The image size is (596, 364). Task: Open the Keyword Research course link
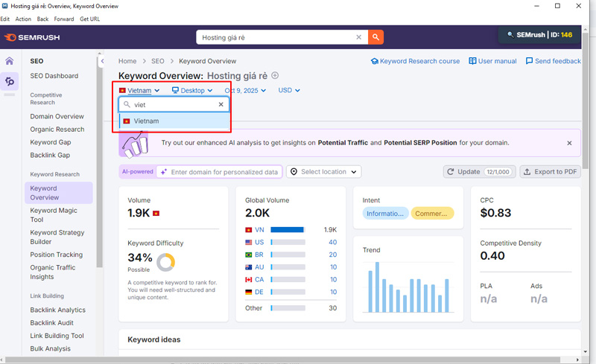coord(415,61)
